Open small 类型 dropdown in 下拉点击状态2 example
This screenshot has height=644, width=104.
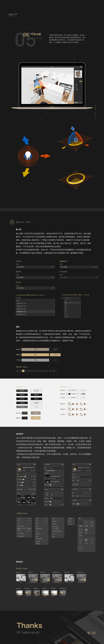(x=72, y=298)
